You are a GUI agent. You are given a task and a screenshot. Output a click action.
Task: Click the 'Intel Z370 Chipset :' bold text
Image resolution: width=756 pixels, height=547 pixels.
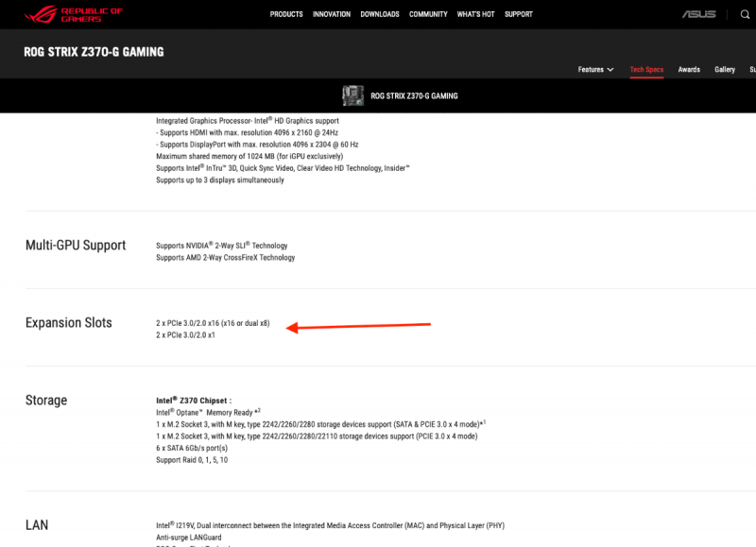[194, 401]
